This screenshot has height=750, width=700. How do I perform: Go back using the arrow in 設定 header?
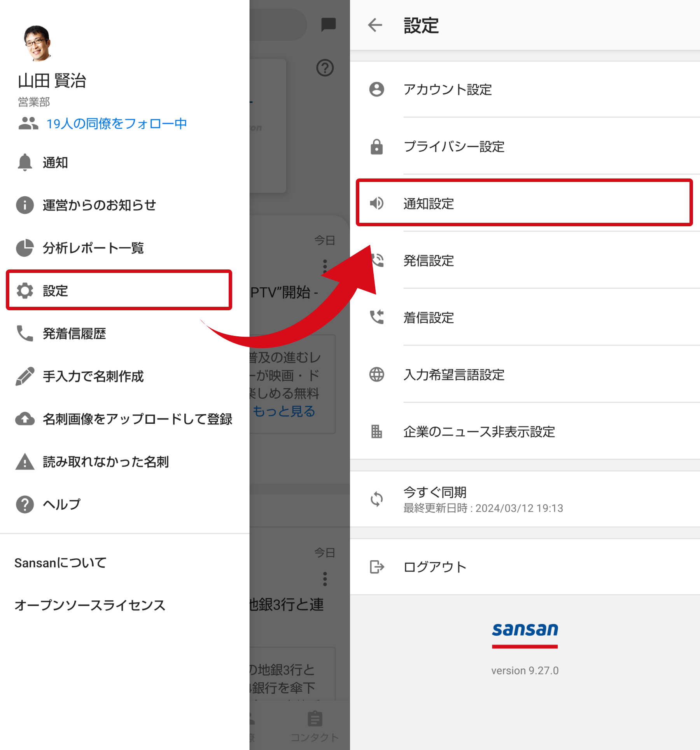click(375, 25)
